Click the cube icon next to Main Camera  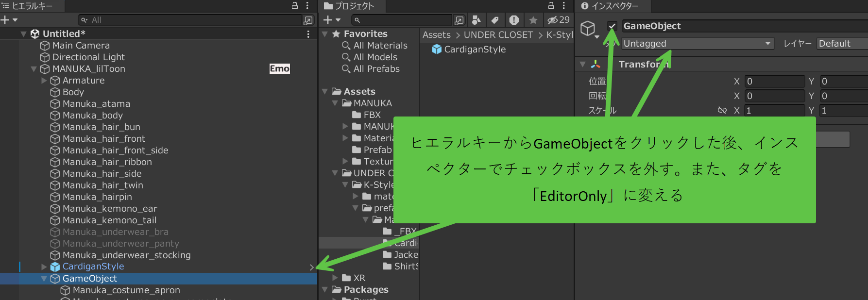[45, 46]
